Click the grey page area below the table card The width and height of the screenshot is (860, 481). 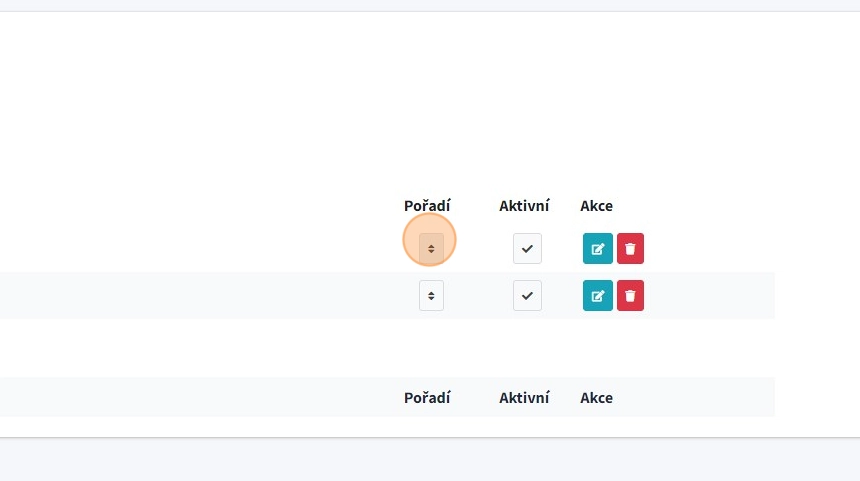click(x=430, y=460)
